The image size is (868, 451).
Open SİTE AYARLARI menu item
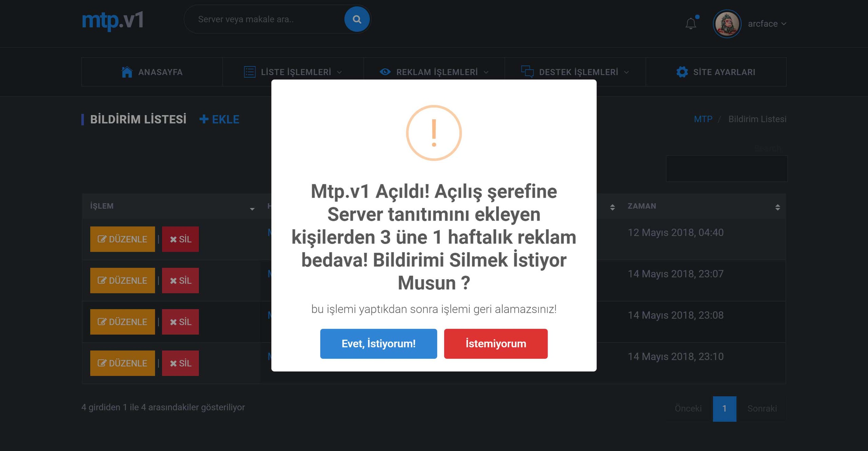pos(716,72)
